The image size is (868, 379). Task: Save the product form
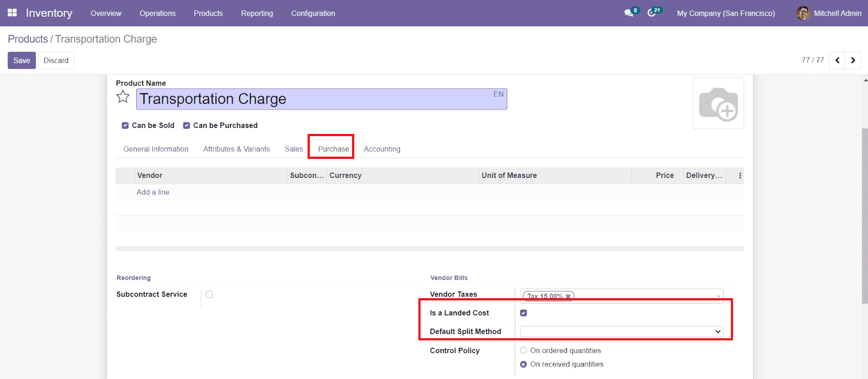(22, 60)
